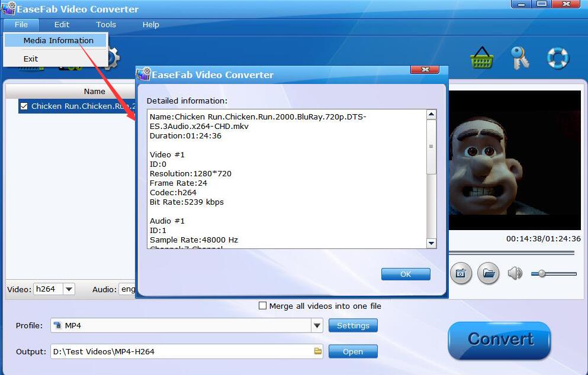Click the Codec:h264 line

coord(173,193)
